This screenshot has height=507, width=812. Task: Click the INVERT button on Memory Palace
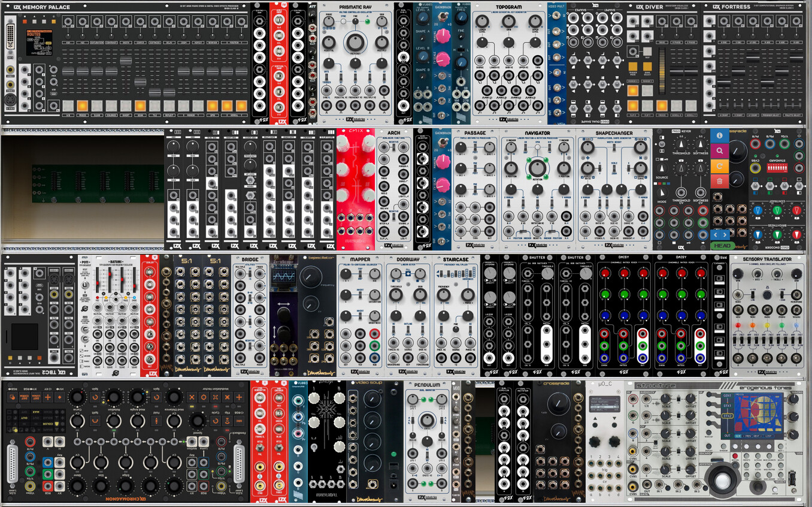(x=126, y=105)
